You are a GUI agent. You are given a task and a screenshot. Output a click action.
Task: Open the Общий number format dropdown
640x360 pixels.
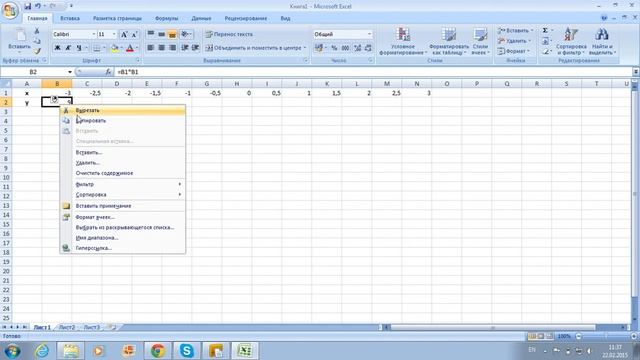coord(369,34)
